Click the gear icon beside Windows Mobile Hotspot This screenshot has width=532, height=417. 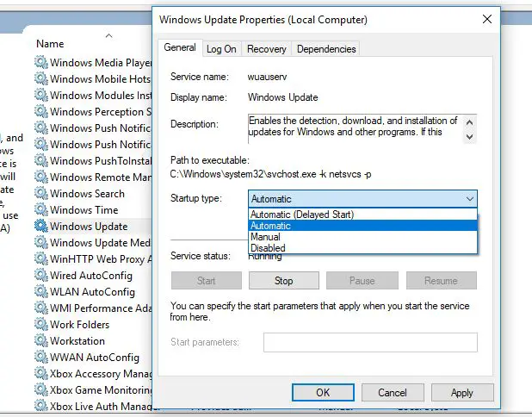(41, 78)
